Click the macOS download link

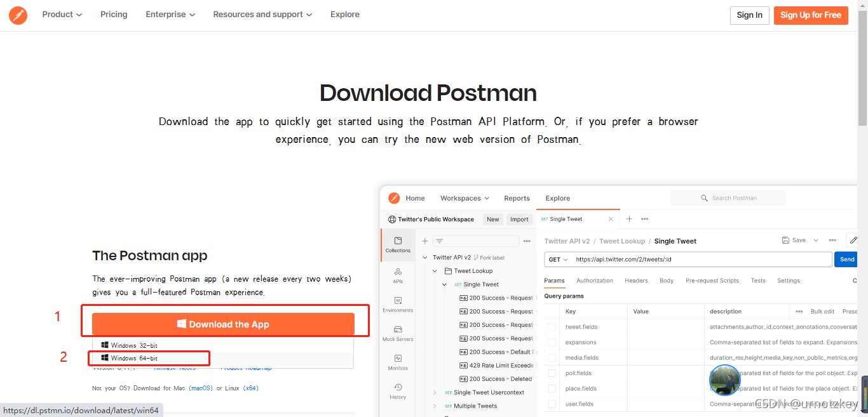(x=201, y=388)
